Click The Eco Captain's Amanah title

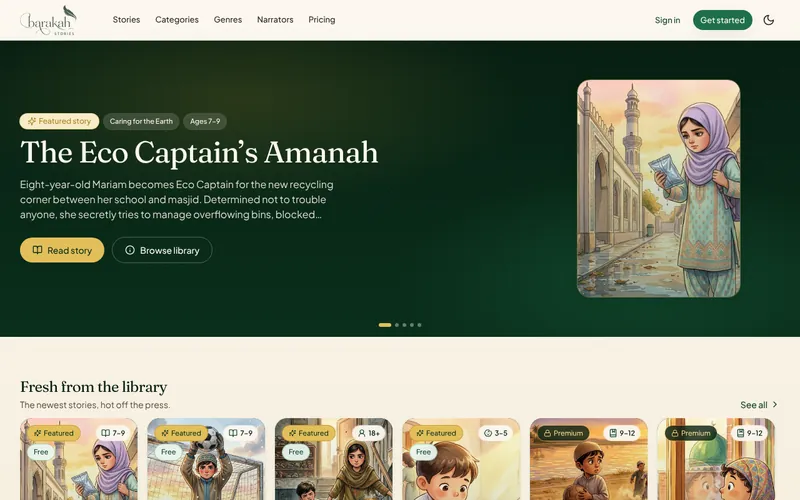199,152
